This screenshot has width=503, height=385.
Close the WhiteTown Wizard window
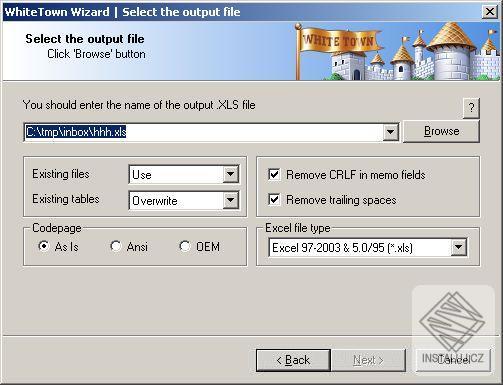[490, 12]
